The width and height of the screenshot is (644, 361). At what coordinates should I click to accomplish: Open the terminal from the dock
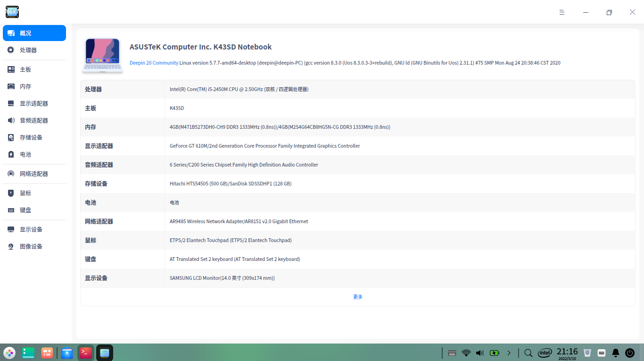click(x=85, y=353)
